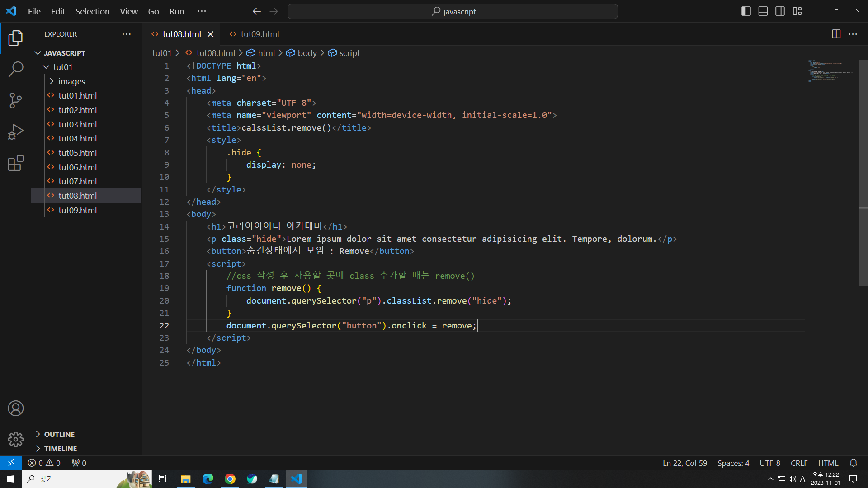Click the Spaces: 4 indentation button
This screenshot has width=868, height=488.
point(733,463)
